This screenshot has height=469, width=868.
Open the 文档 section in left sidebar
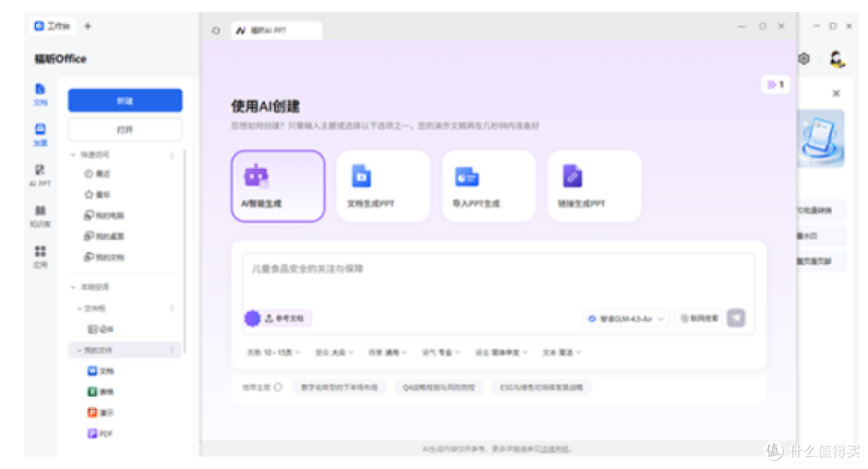[40, 94]
